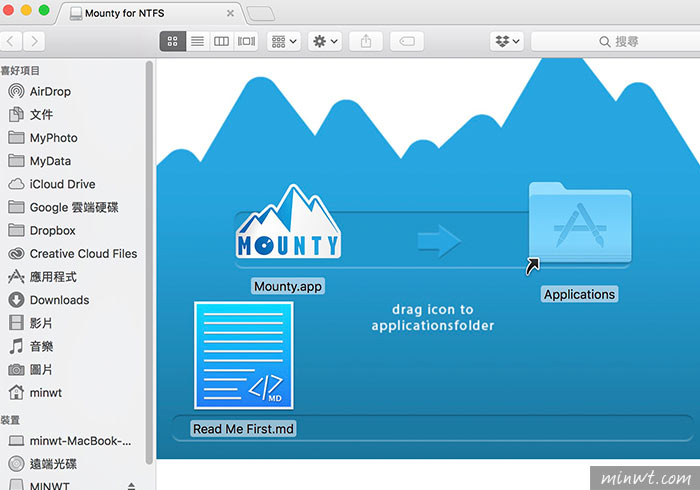Open the arrange items dropdown
This screenshot has width=700, height=490.
coord(284,42)
